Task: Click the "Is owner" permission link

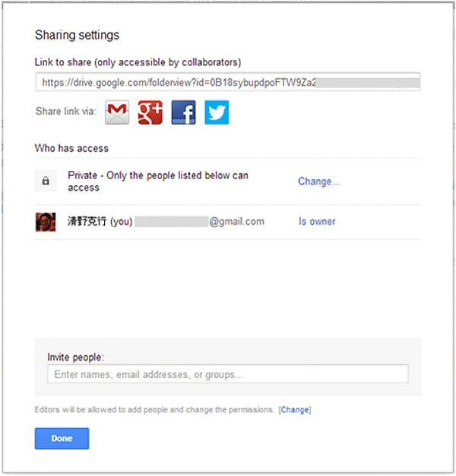Action: [317, 222]
